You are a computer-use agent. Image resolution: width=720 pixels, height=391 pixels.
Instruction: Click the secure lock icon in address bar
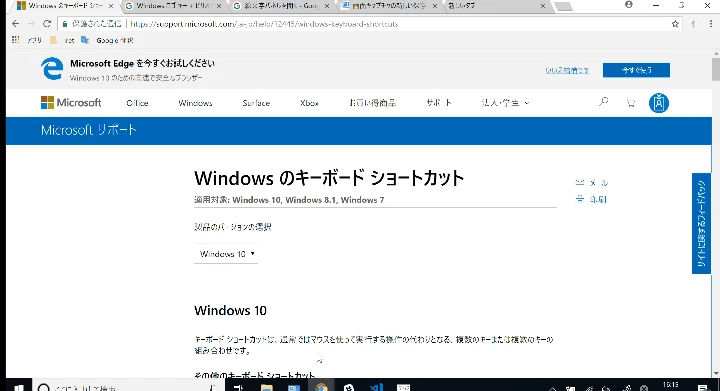point(65,24)
